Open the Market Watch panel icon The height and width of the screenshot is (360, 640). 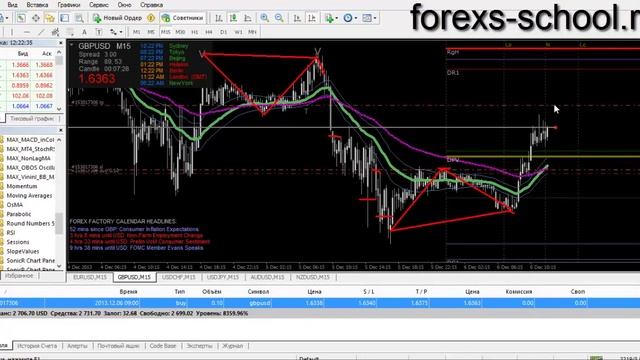pos(21,18)
